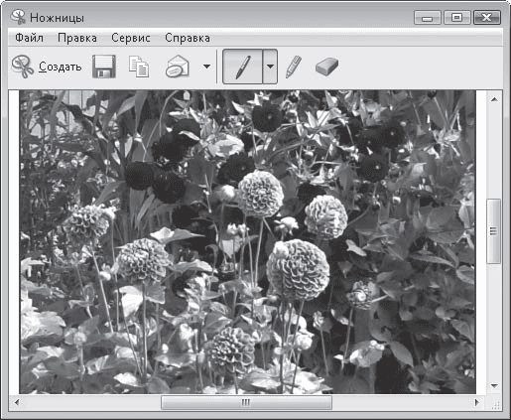Open the Файл menu
Screen dimensions: 511x420
tap(30, 38)
